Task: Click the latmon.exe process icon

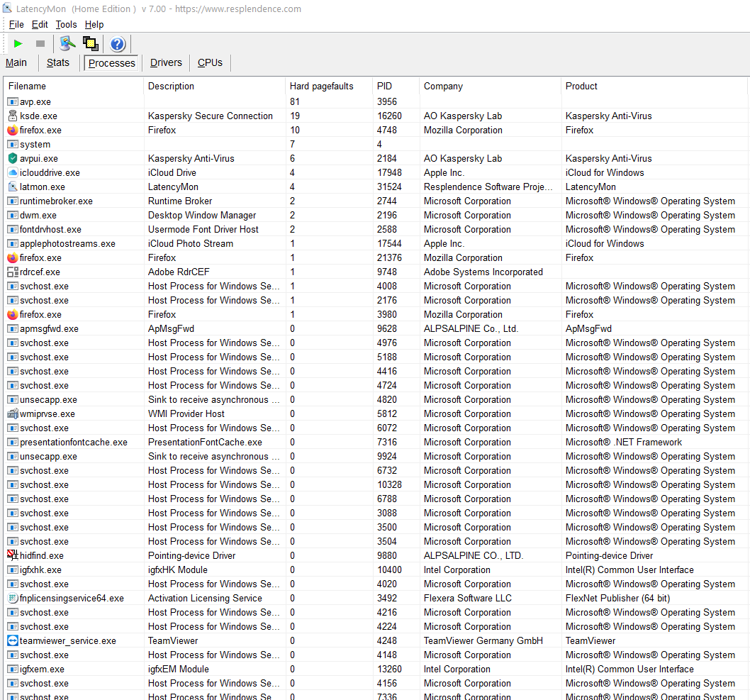Action: tap(13, 187)
